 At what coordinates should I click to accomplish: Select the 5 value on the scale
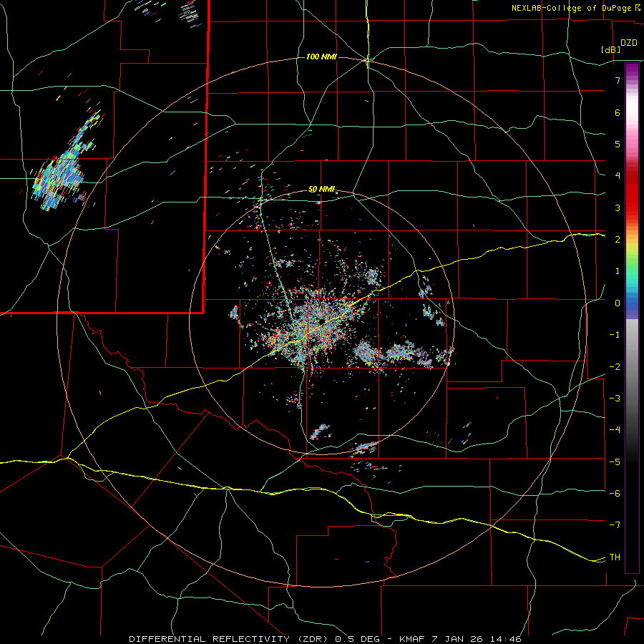618,144
